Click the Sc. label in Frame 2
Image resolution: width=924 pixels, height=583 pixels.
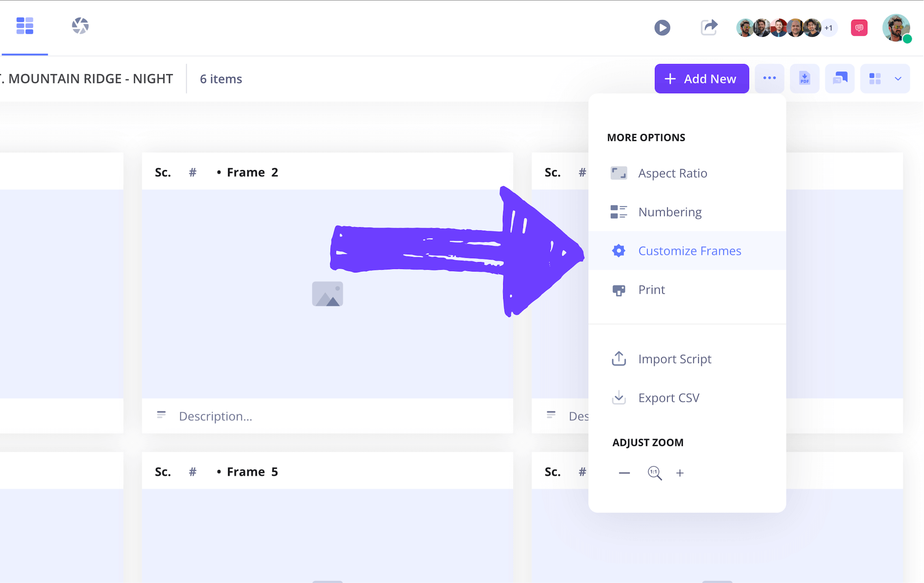[163, 172]
